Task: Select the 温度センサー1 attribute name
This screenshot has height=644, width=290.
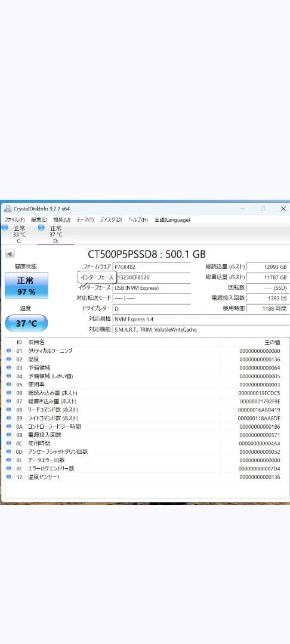Action: pos(44,477)
